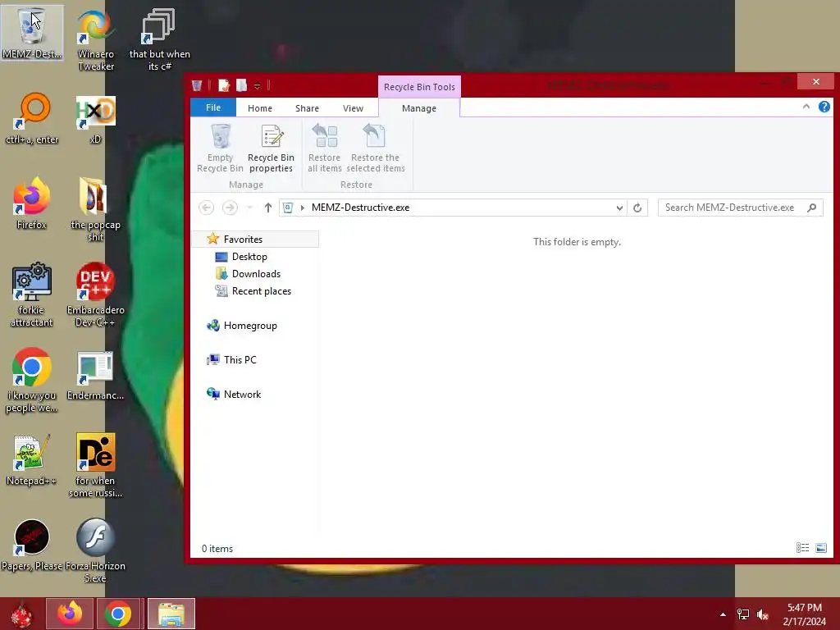Expand the address path chevron before MEMZ-Destructive.exe

coord(303,208)
